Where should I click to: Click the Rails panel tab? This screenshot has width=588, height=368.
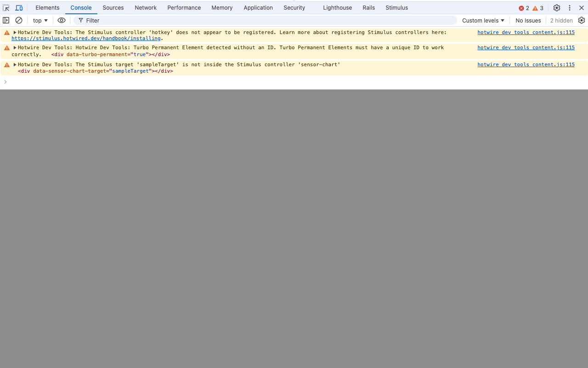(x=368, y=8)
